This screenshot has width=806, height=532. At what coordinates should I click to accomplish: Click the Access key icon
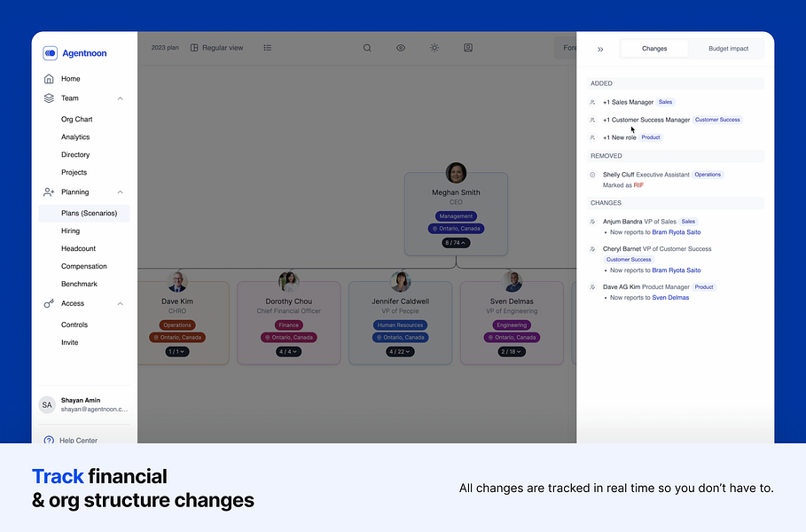tap(49, 304)
